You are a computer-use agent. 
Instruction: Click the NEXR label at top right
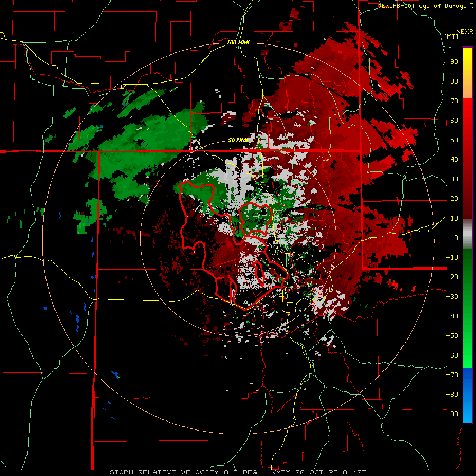pyautogui.click(x=464, y=32)
